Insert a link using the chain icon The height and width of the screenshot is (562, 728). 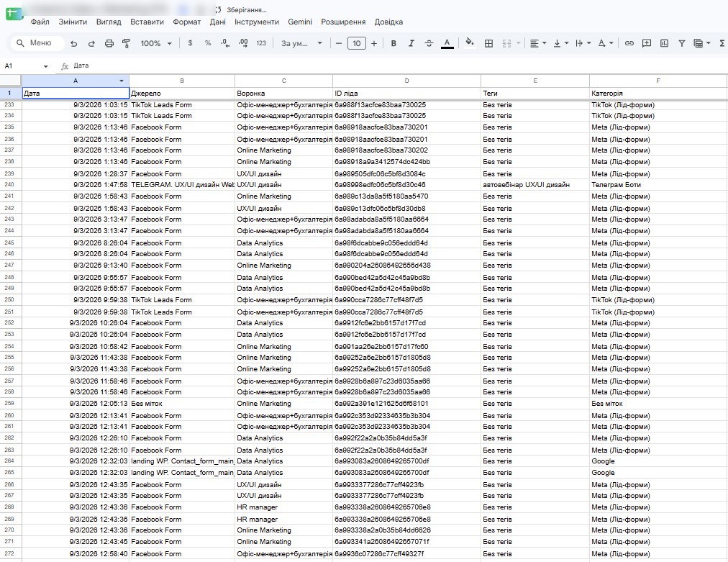629,43
